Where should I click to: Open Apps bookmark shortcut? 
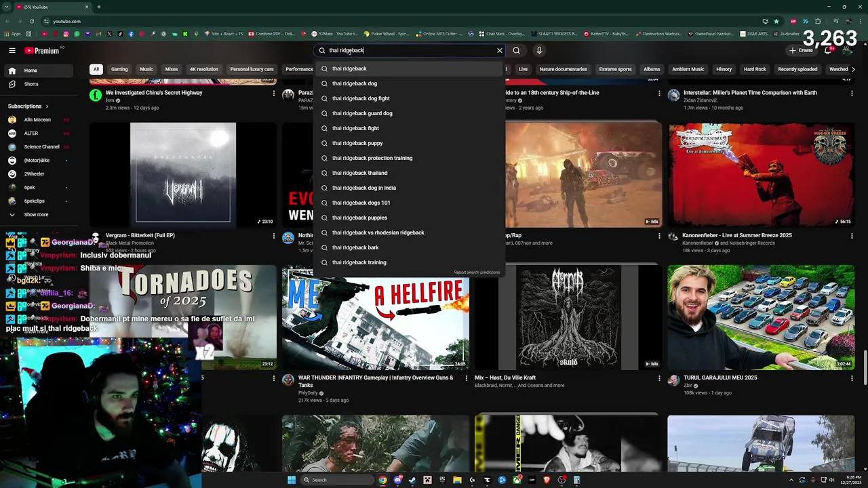[13, 34]
